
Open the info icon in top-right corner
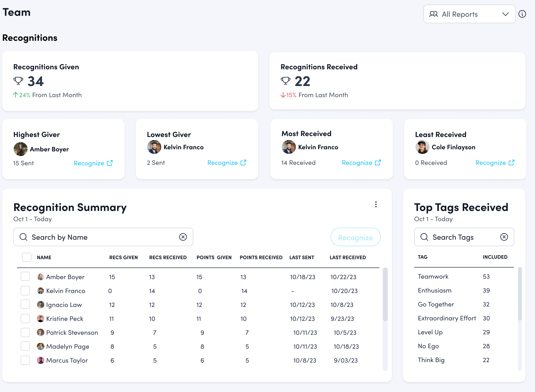pos(522,14)
